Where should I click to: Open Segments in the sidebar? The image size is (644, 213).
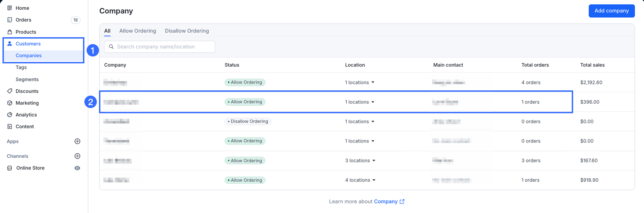[x=27, y=79]
